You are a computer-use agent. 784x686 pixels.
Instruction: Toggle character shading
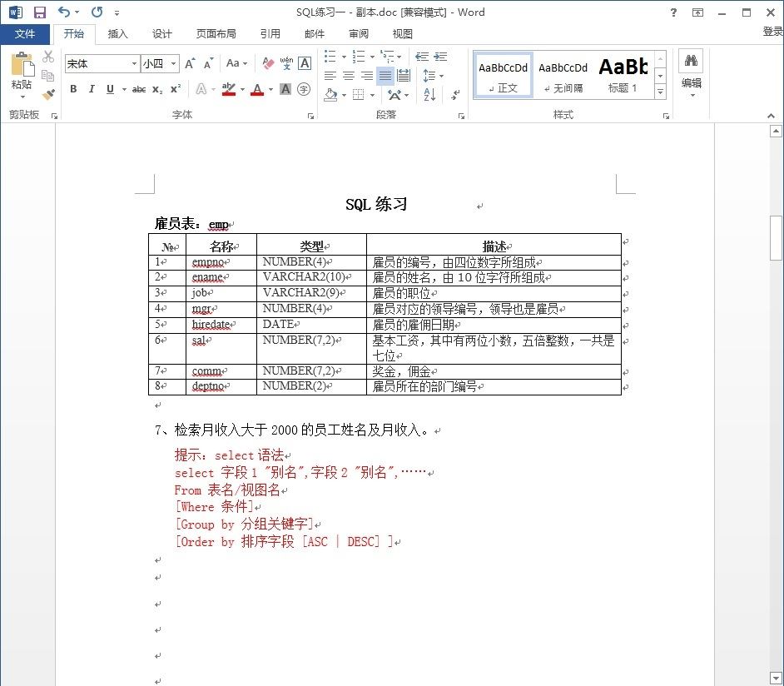click(285, 90)
